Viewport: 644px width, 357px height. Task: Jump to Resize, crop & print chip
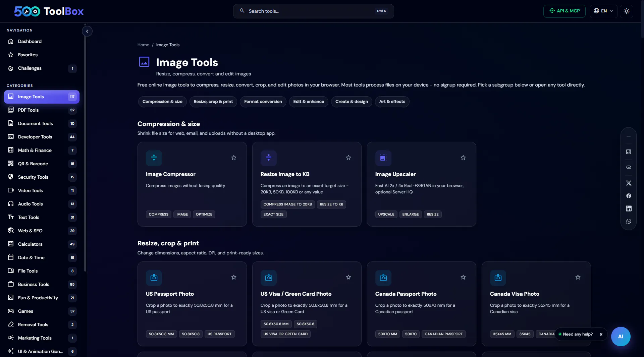pyautogui.click(x=213, y=102)
